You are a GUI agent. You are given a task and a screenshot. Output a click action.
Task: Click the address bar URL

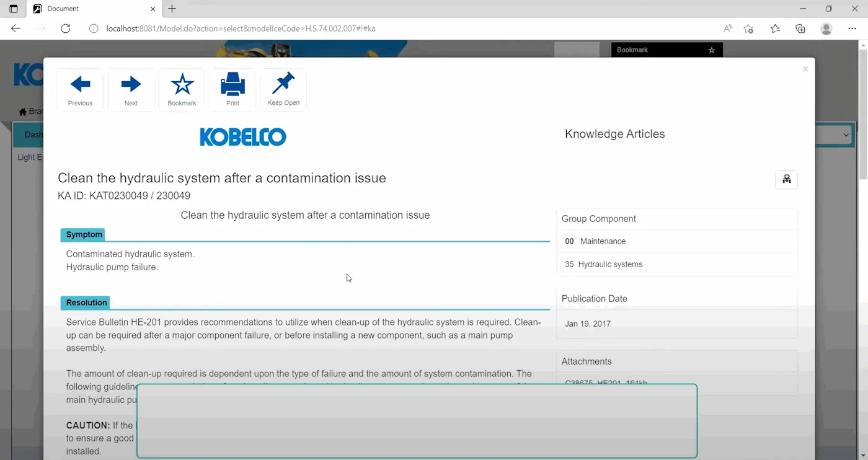click(241, 29)
